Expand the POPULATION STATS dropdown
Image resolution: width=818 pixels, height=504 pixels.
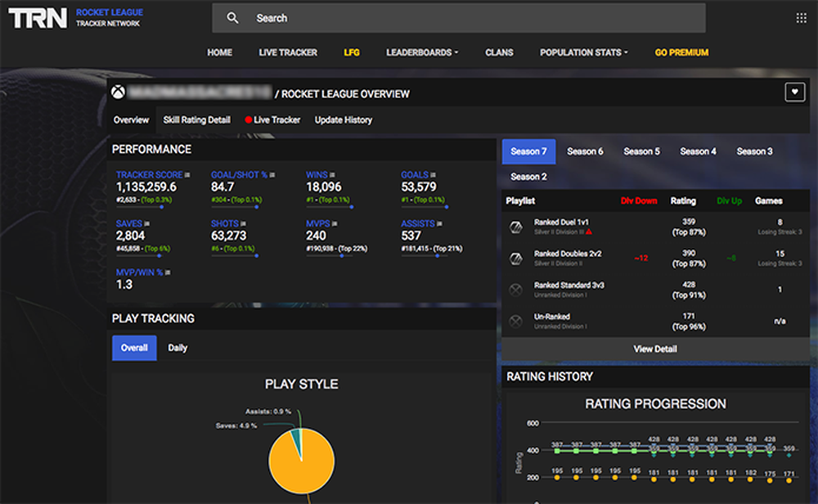[x=582, y=52]
